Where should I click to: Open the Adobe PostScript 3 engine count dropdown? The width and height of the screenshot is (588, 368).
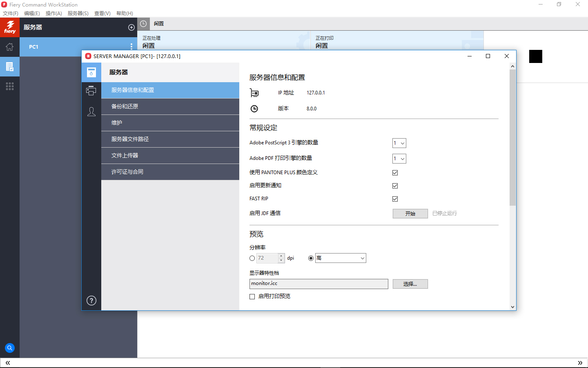tap(399, 143)
